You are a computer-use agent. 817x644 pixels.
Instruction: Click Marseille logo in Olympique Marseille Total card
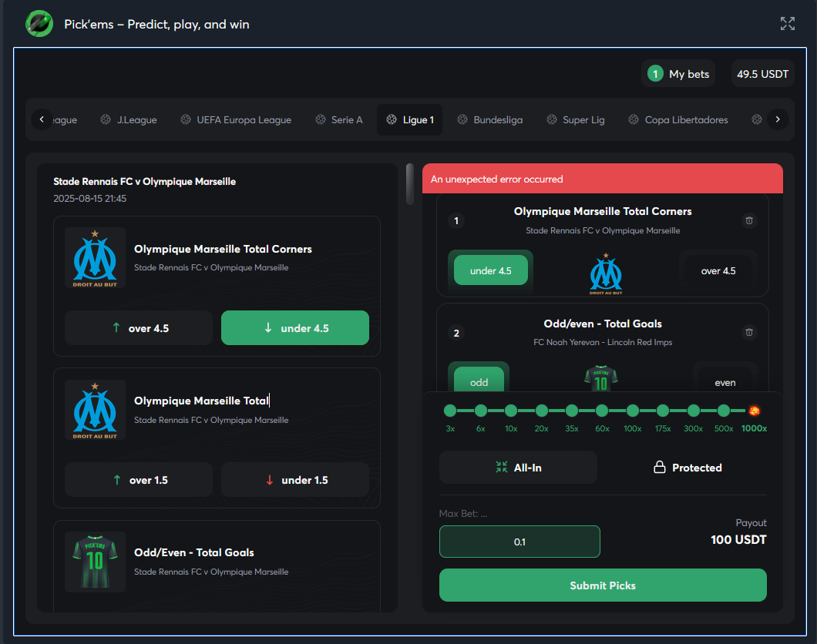point(95,410)
